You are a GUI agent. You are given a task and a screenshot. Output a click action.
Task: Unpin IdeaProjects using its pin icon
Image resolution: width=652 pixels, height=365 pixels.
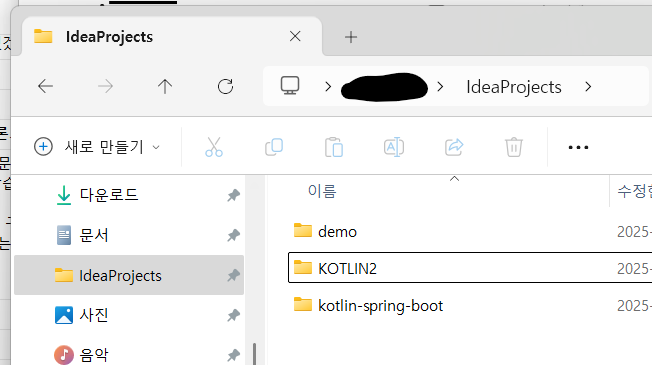pyautogui.click(x=234, y=275)
